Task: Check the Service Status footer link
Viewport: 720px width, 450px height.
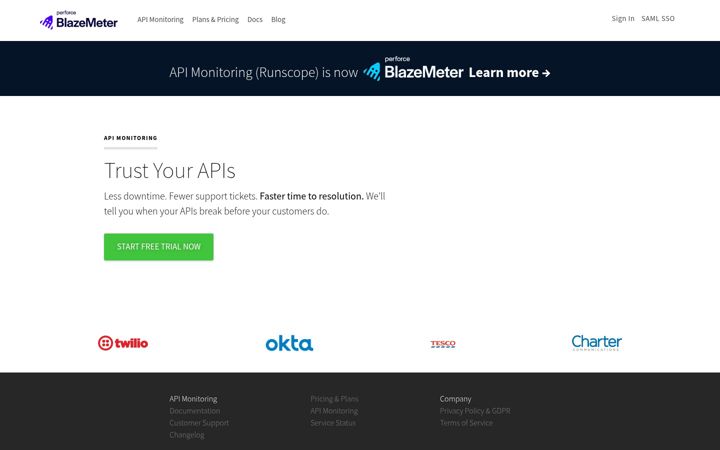Action: pos(333,422)
